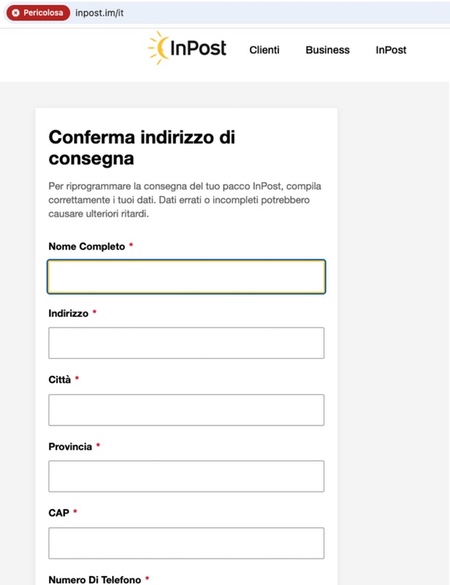Click the InPost sun logo
Screen dimensions: 450x585
[x=187, y=48]
